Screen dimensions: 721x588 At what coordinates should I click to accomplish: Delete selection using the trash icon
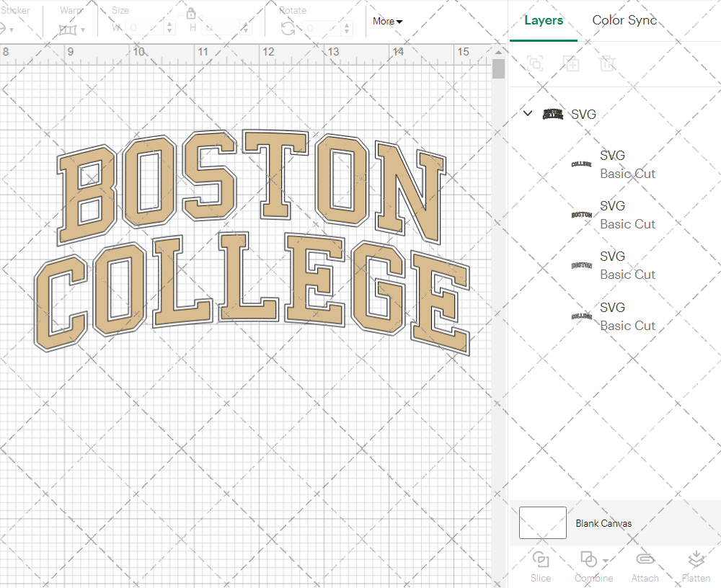607,63
